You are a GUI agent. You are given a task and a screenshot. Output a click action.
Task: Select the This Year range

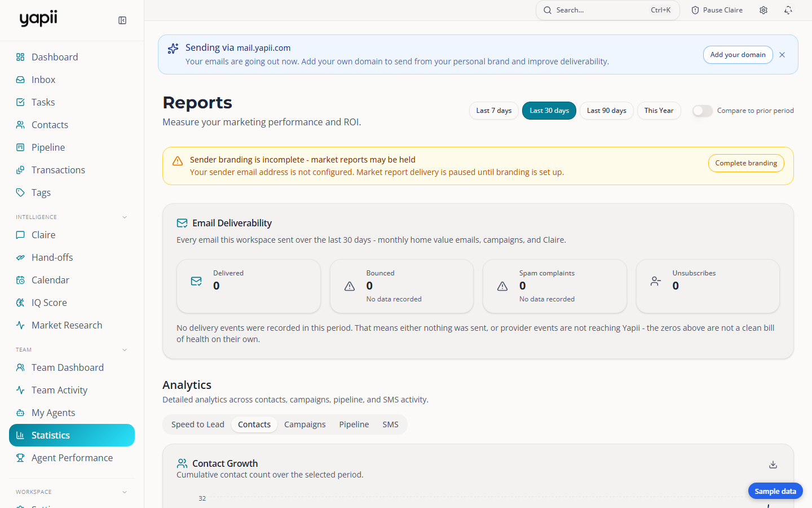[x=659, y=111]
